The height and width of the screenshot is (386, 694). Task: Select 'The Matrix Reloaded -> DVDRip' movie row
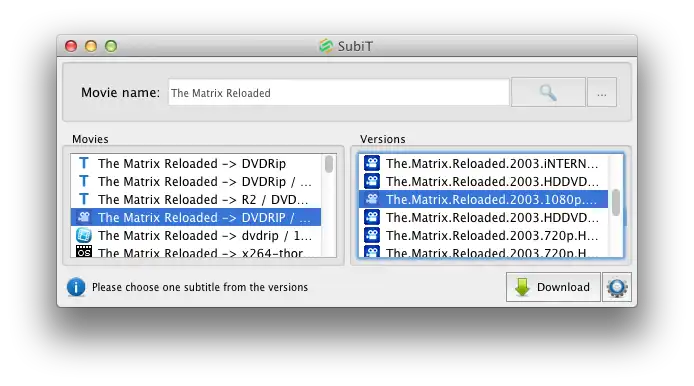(x=196, y=163)
